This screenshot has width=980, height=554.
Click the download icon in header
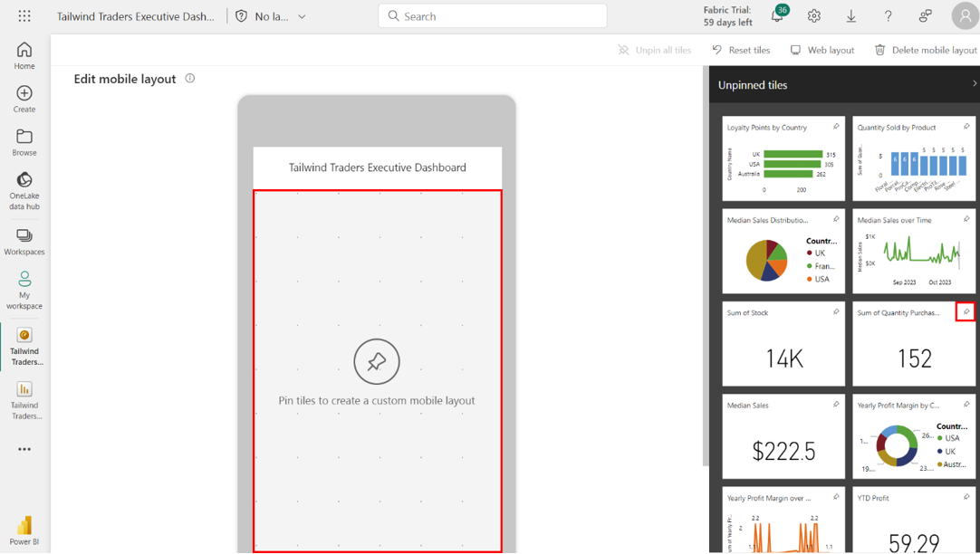(x=851, y=16)
